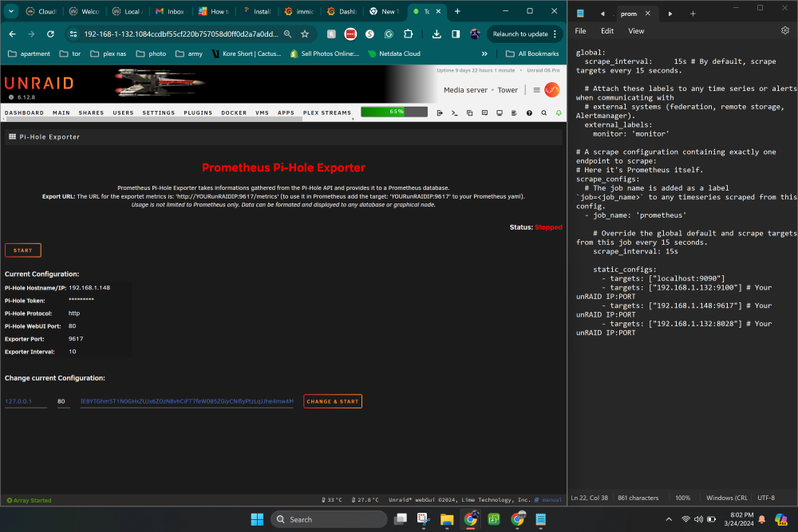
Task: Open Notepad settings gear icon
Action: [785, 30]
